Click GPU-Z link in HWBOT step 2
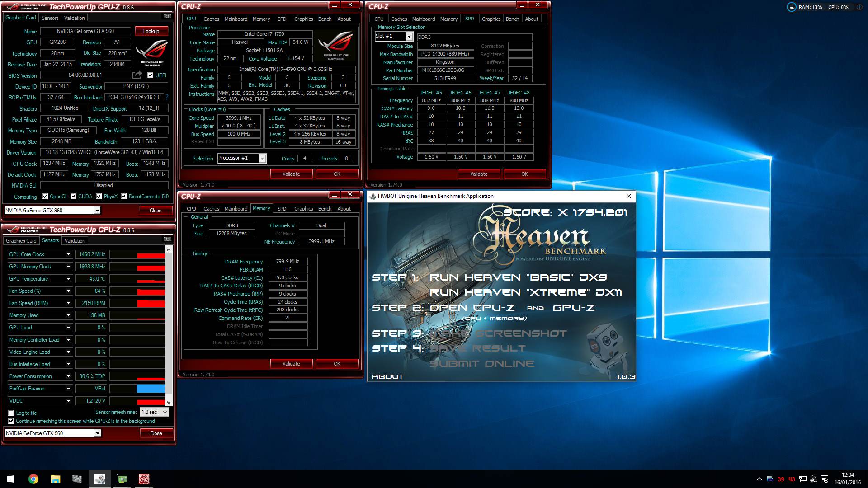This screenshot has height=488, width=868. [x=573, y=308]
